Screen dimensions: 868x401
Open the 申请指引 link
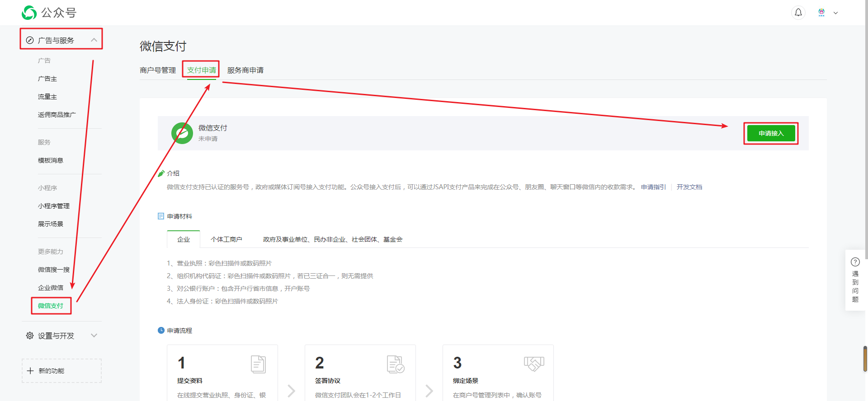[653, 187]
